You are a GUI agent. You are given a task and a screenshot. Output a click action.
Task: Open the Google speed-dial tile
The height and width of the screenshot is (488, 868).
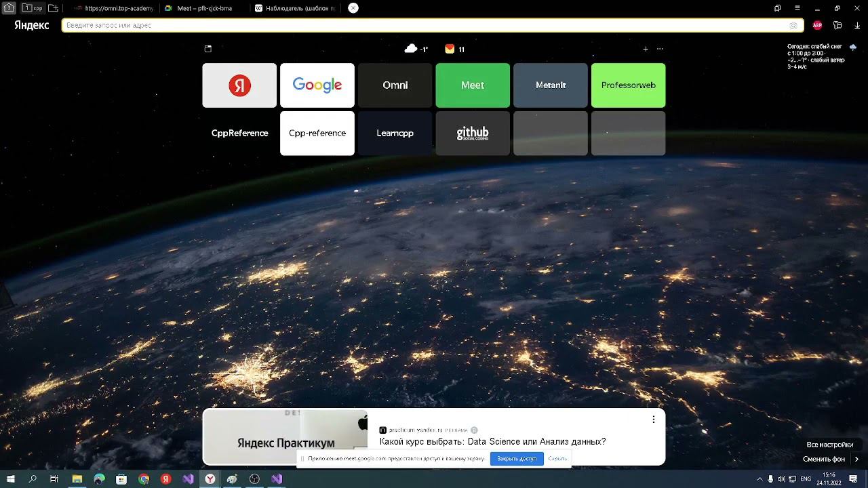click(317, 85)
